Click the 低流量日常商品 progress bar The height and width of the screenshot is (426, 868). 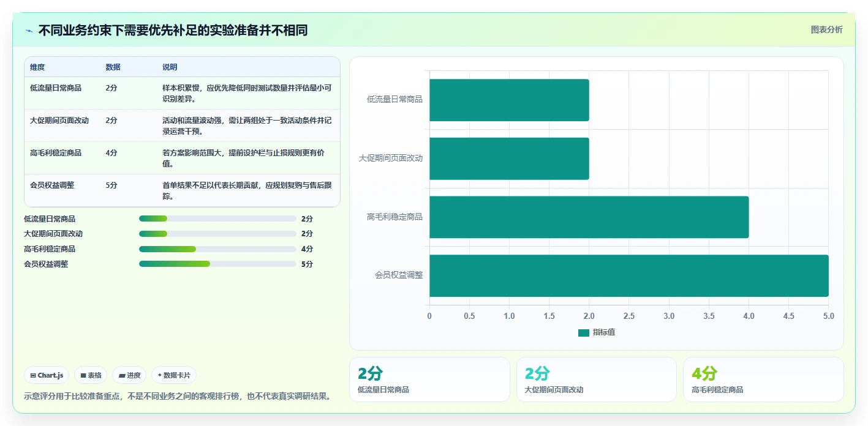click(217, 219)
